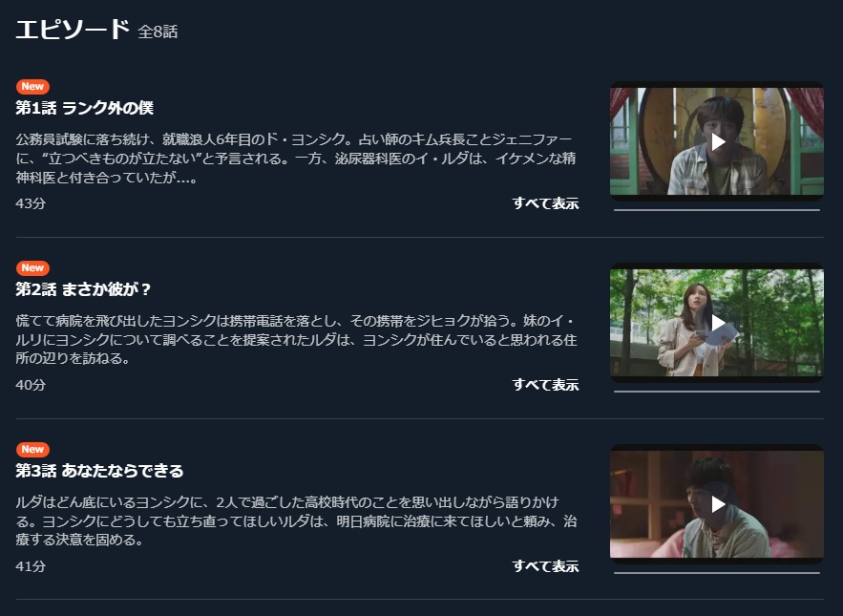This screenshot has width=843, height=616.
Task: Select episode 2 synopsis about ヨンシク's phone
Action: 296,339
